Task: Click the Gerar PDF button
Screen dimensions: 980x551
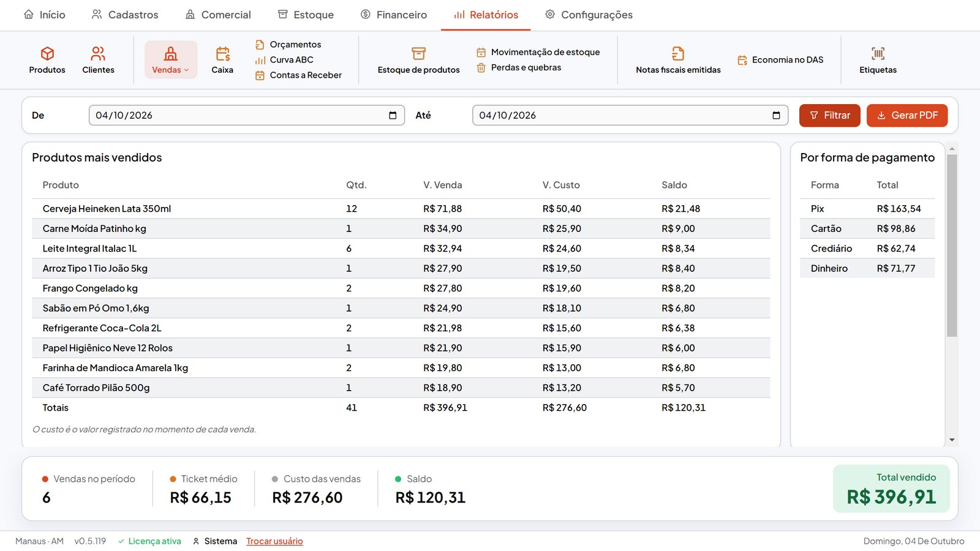Action: [907, 115]
